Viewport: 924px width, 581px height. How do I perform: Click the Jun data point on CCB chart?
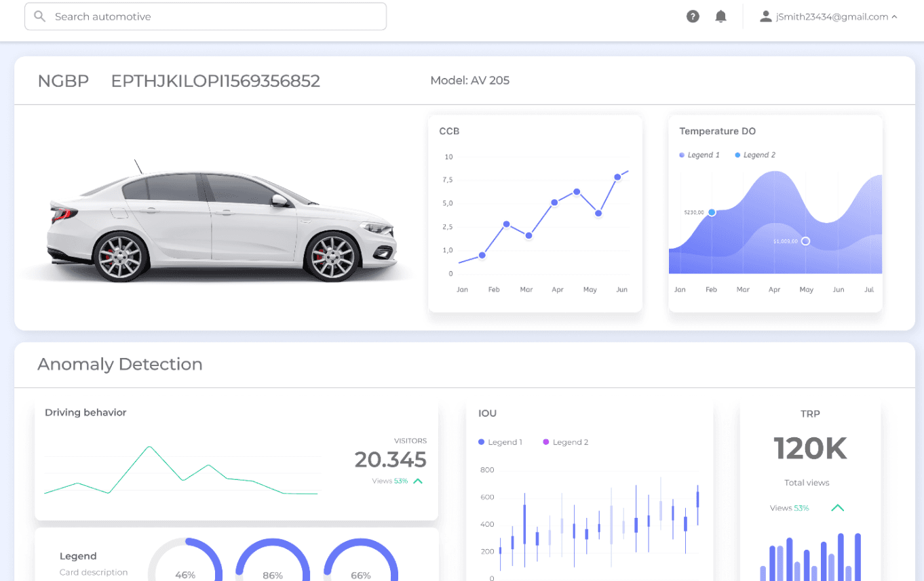(x=617, y=177)
